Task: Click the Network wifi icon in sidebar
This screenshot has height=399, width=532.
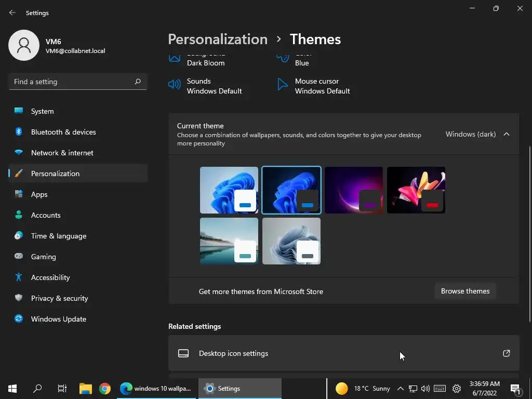Action: (19, 152)
